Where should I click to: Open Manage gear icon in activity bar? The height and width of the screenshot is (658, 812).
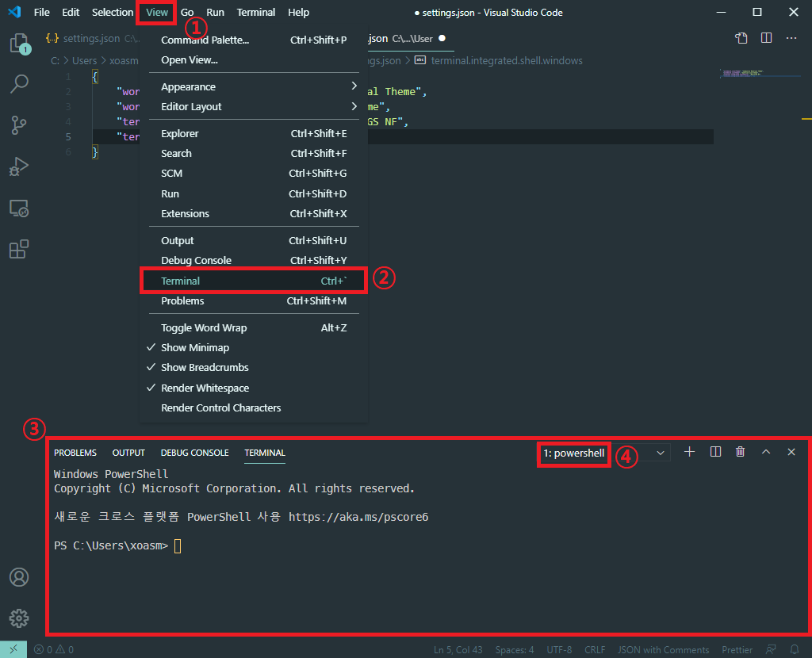coord(19,618)
